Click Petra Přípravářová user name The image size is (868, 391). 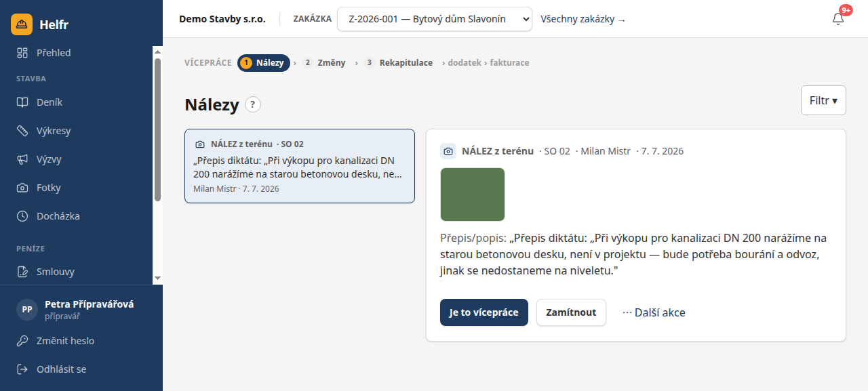89,304
